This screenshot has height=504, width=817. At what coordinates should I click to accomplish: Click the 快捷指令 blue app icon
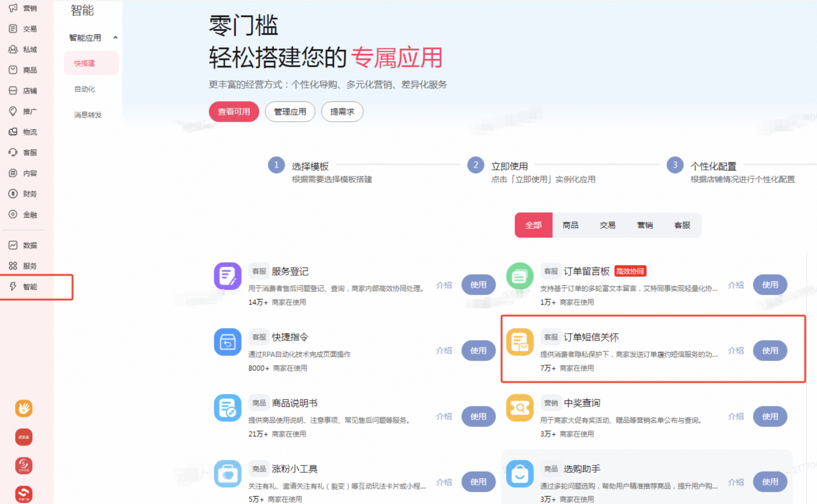click(x=228, y=342)
